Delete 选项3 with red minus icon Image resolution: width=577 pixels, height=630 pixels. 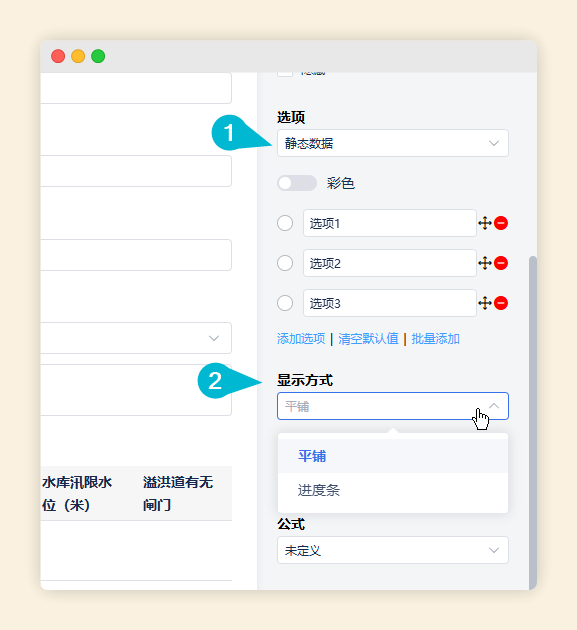point(501,303)
